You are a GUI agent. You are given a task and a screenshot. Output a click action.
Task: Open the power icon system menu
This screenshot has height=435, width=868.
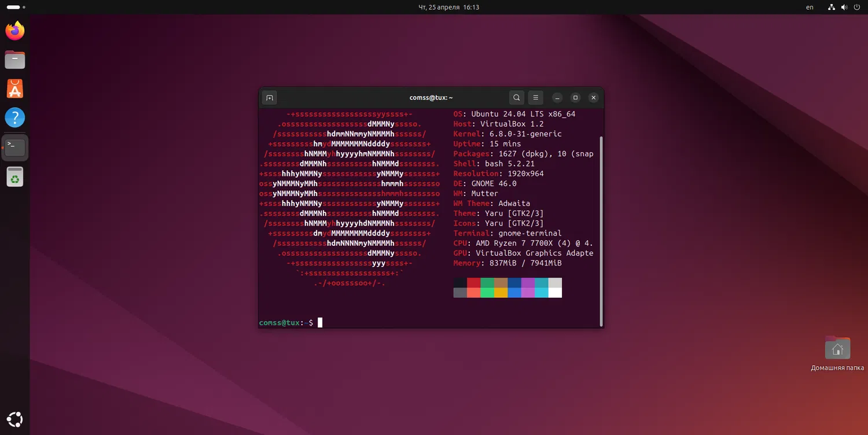[x=857, y=8]
